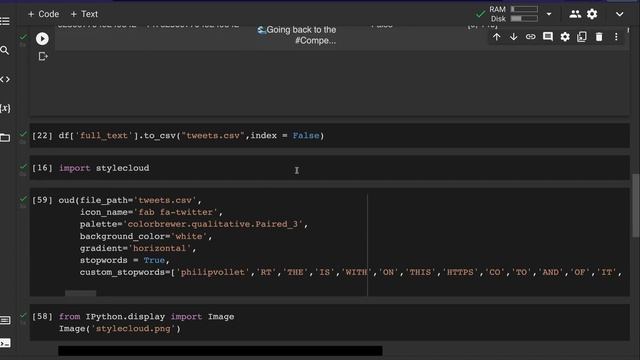Click the notebook vertical scrollbar thumb
640x360 pixels.
[635, 205]
